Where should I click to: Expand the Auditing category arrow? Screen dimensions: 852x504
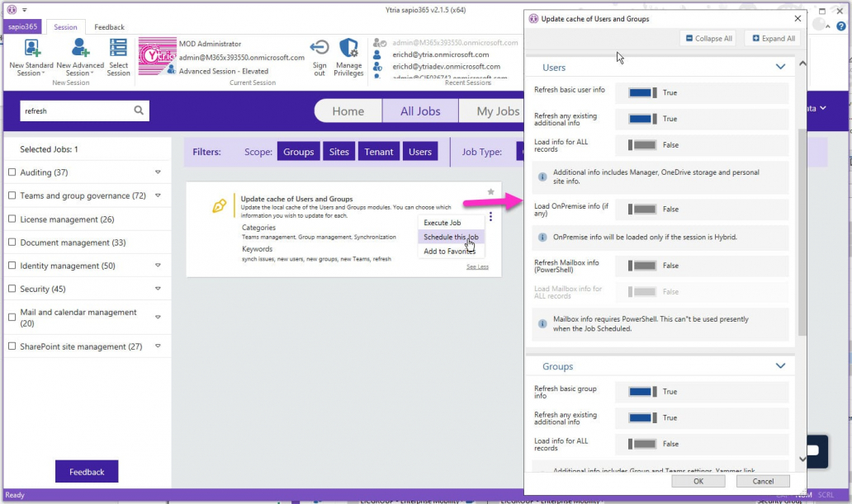click(158, 172)
